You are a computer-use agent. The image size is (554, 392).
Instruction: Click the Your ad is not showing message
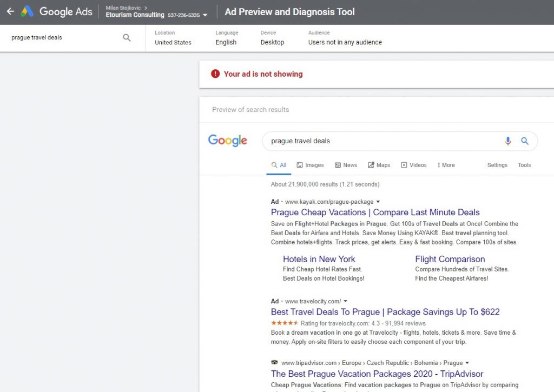point(263,74)
